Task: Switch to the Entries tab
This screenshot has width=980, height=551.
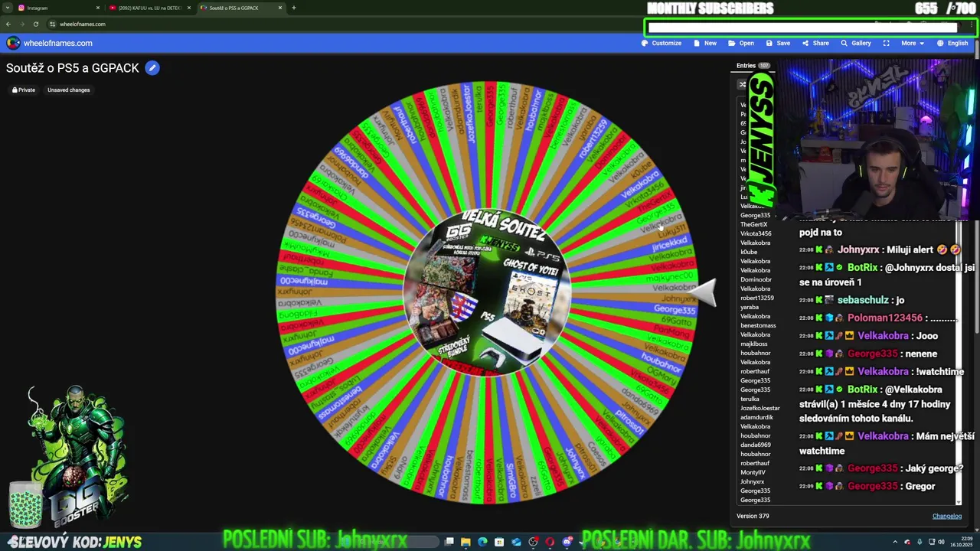Action: click(x=753, y=66)
